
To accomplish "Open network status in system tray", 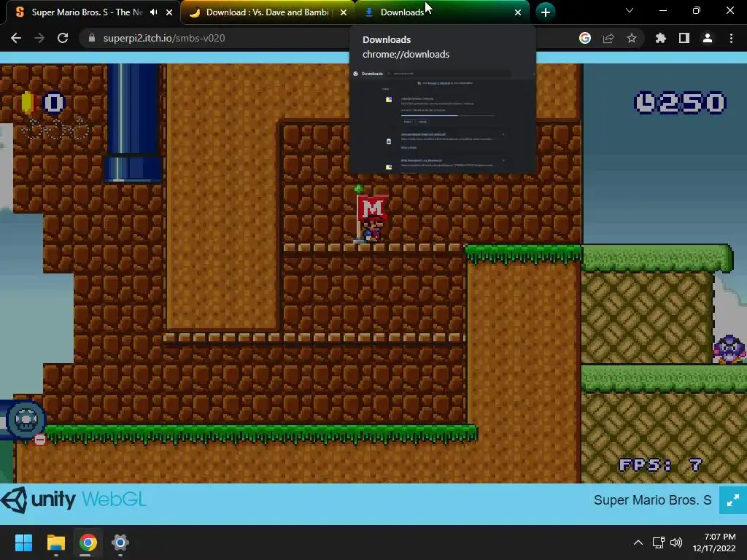I will click(x=659, y=542).
